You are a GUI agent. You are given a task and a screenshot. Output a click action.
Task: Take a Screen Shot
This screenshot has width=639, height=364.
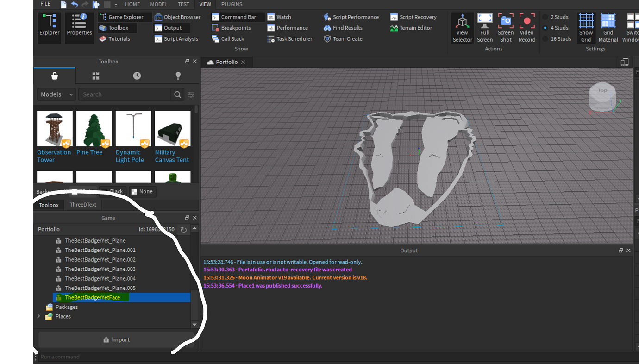[506, 27]
